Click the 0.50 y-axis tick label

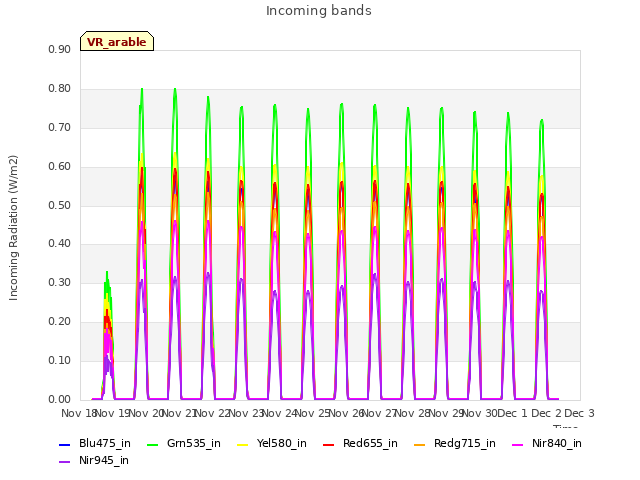pos(59,205)
